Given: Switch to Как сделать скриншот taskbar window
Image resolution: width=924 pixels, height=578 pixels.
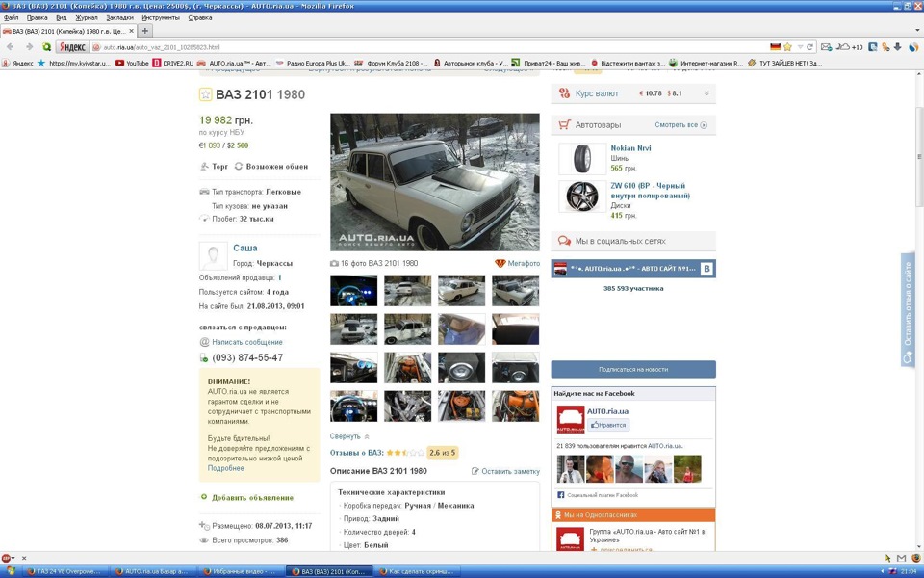Looking at the screenshot, I should pos(418,571).
